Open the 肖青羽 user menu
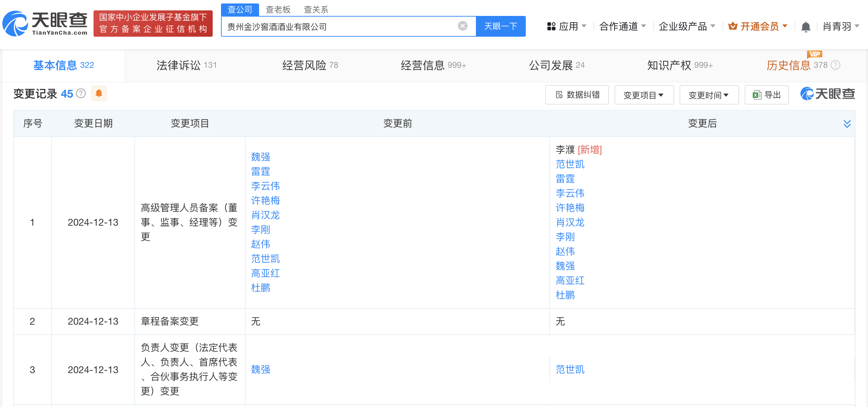This screenshot has height=407, width=868. tap(841, 26)
